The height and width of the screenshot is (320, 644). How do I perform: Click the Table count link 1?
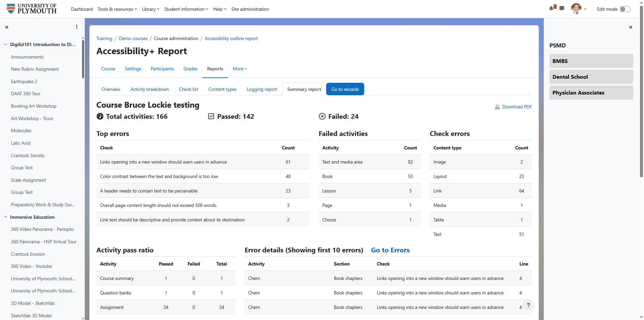(522, 220)
